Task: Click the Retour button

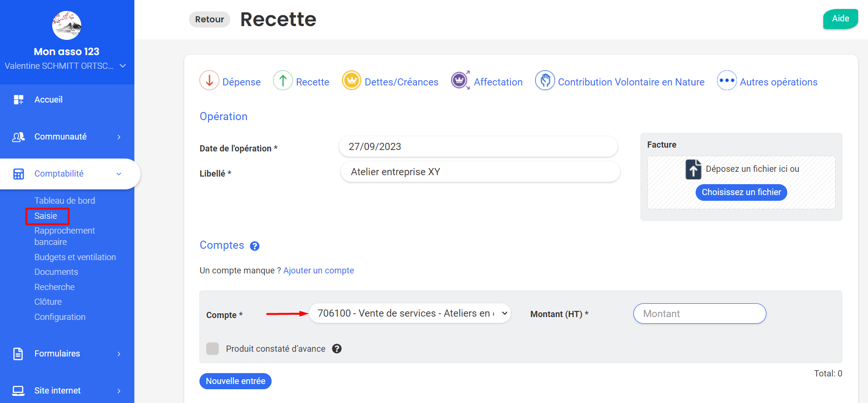Action: point(209,19)
